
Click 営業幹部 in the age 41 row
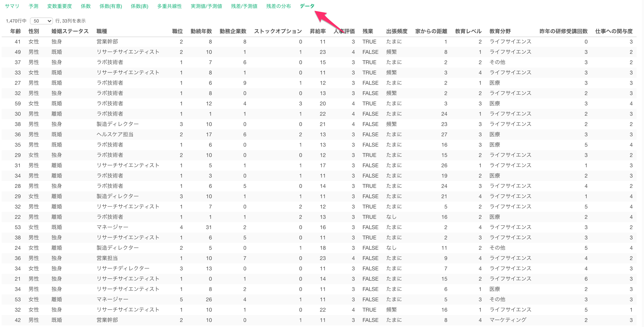pos(107,42)
